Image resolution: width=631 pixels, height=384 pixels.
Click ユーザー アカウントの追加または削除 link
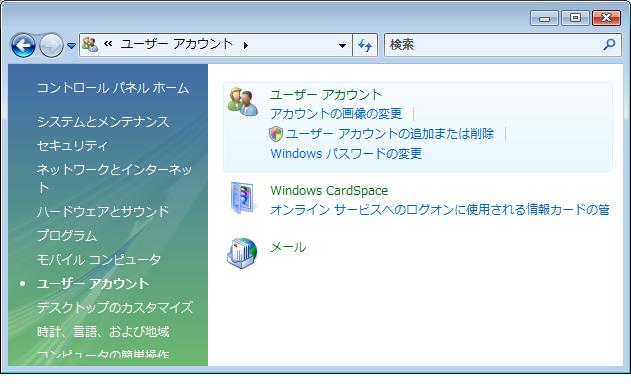(x=390, y=134)
